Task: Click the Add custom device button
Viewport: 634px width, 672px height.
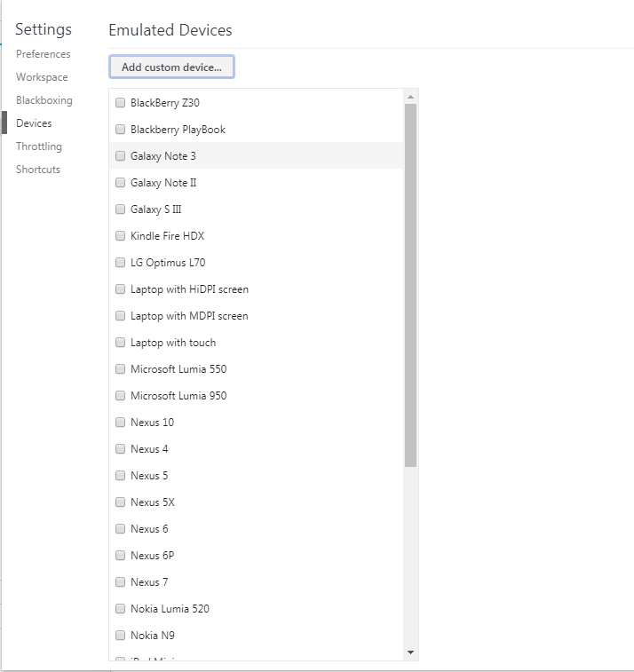Action: click(x=171, y=67)
